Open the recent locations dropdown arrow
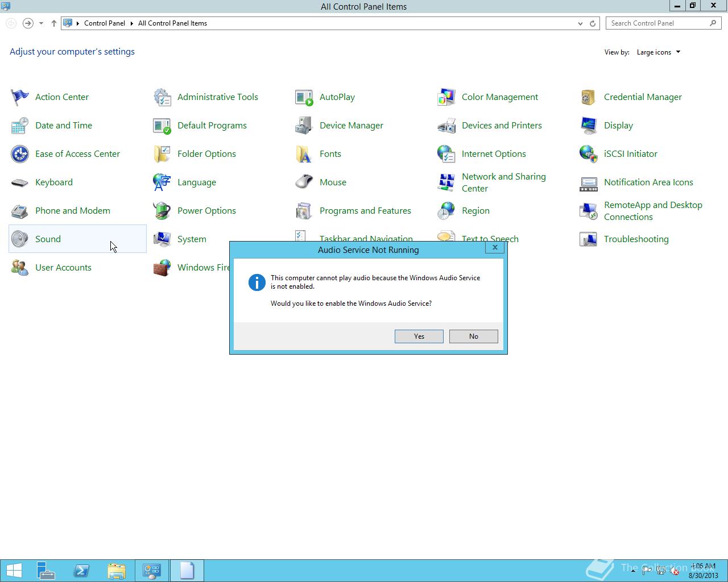 pyautogui.click(x=41, y=23)
